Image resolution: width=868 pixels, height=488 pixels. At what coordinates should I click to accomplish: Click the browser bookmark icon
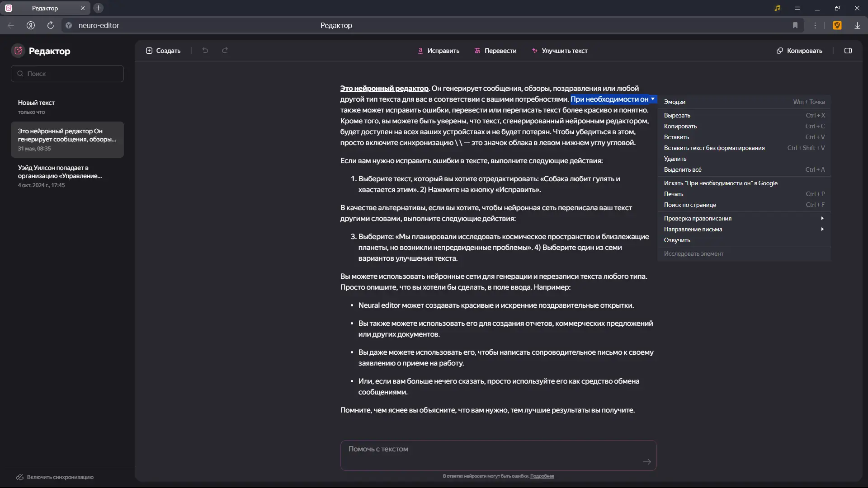(795, 25)
